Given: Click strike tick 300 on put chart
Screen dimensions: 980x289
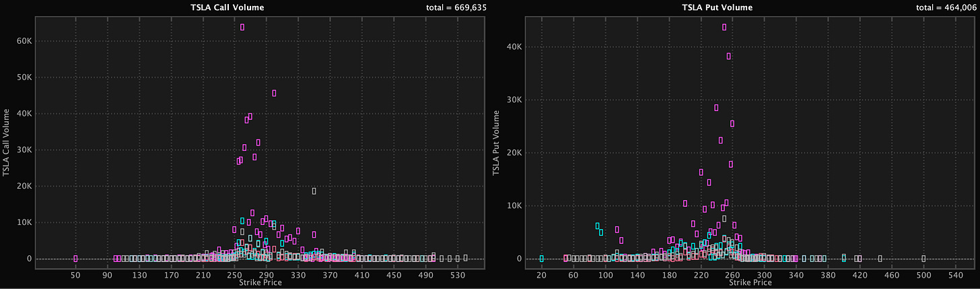Looking at the screenshot, I should 765,276.
